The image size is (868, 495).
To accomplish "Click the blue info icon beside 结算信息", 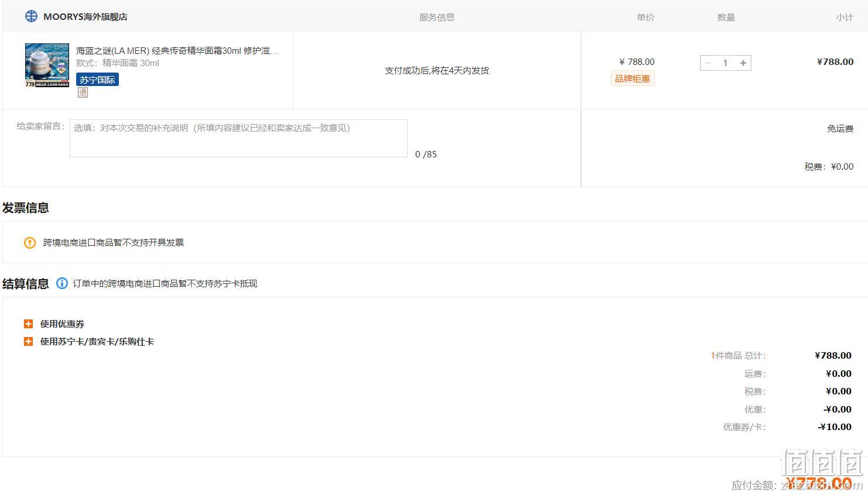I will click(62, 283).
